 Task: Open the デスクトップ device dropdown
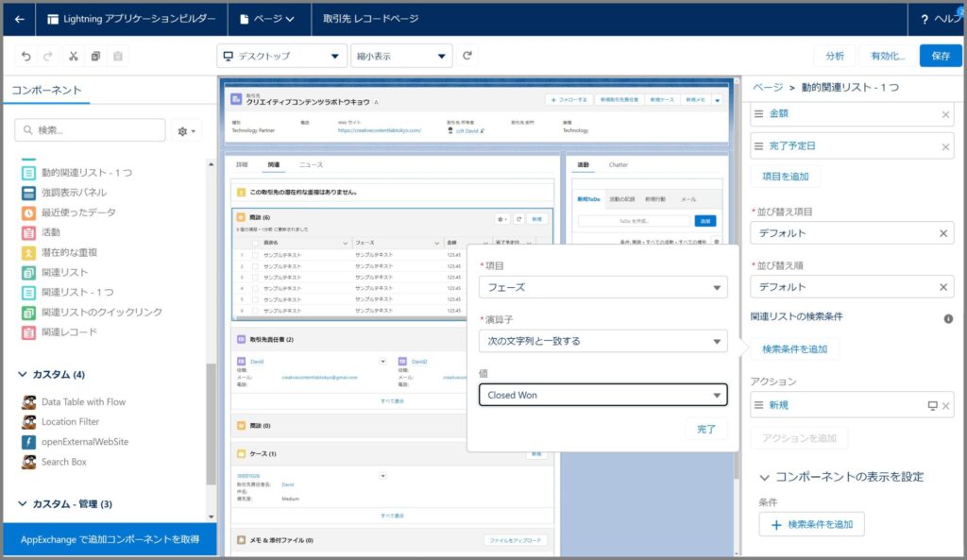click(282, 57)
